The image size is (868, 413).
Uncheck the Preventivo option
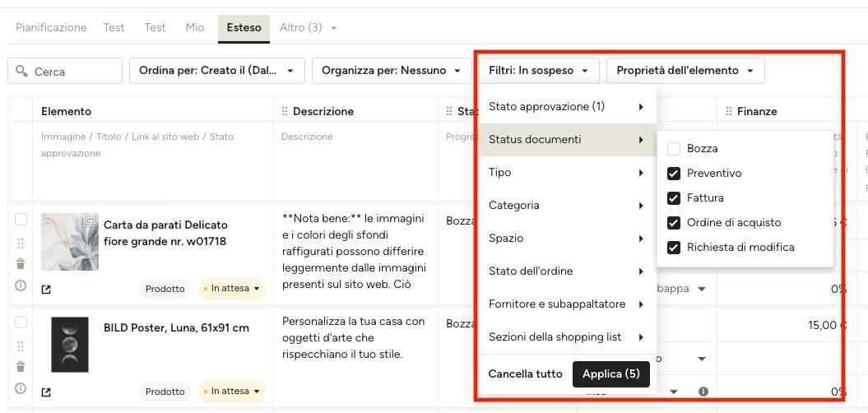coord(674,174)
